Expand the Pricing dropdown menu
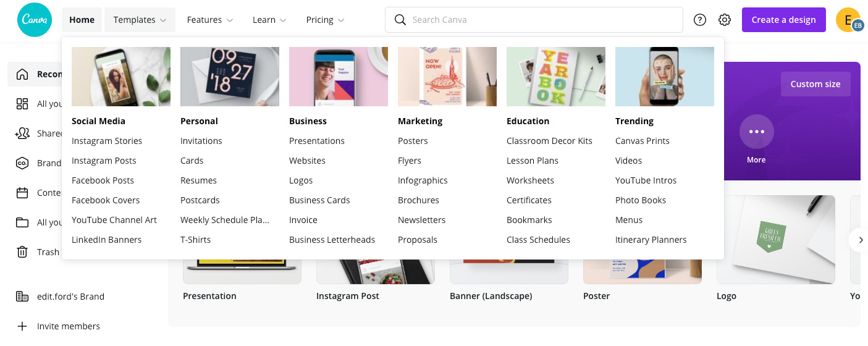This screenshot has width=868, height=346. (x=325, y=20)
